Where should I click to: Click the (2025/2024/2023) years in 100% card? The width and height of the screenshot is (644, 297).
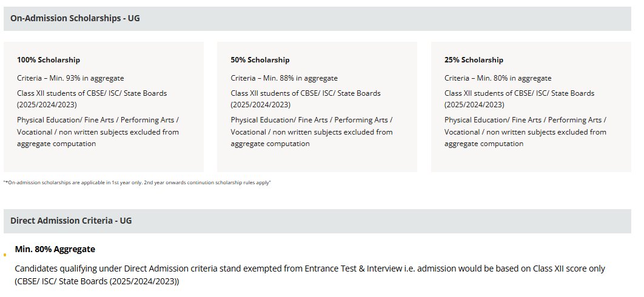point(47,105)
